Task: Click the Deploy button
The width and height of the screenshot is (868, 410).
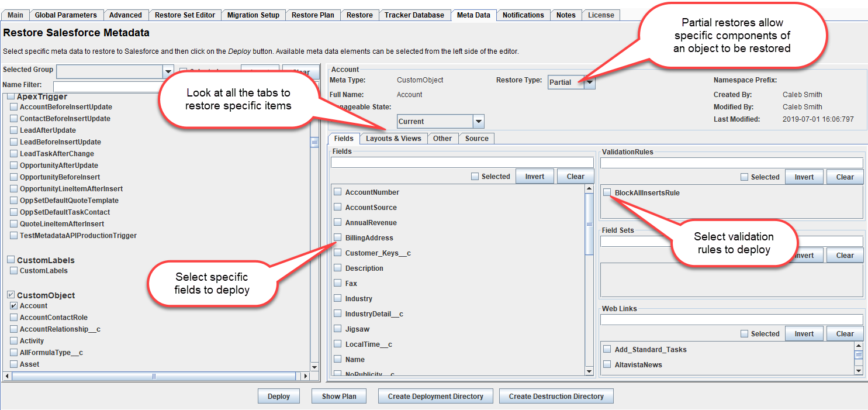Action: [279, 397]
